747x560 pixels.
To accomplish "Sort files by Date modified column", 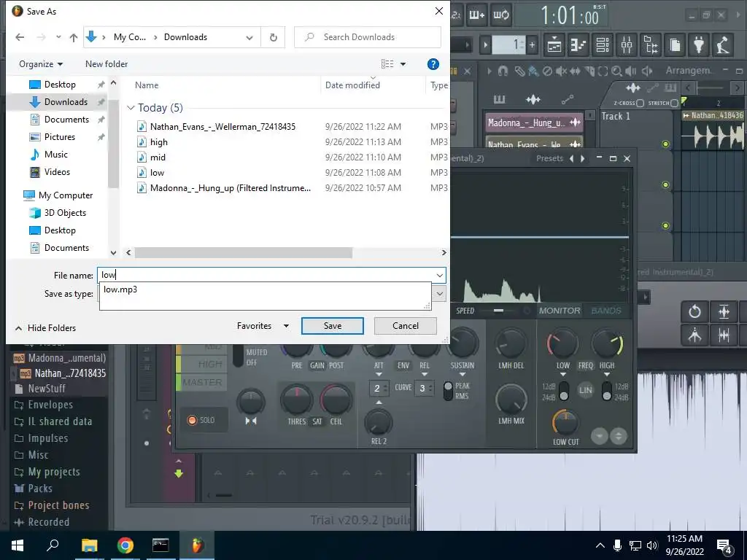I will tap(352, 85).
